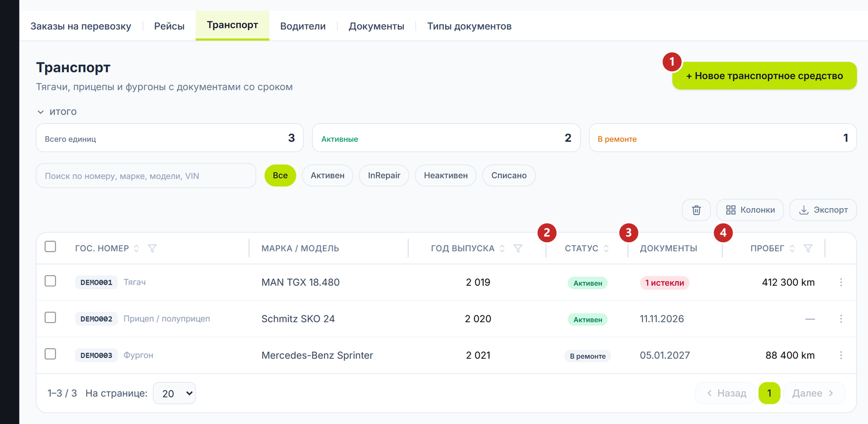Open filter on Пробег column
Screen dimensions: 868x424
[808, 249]
